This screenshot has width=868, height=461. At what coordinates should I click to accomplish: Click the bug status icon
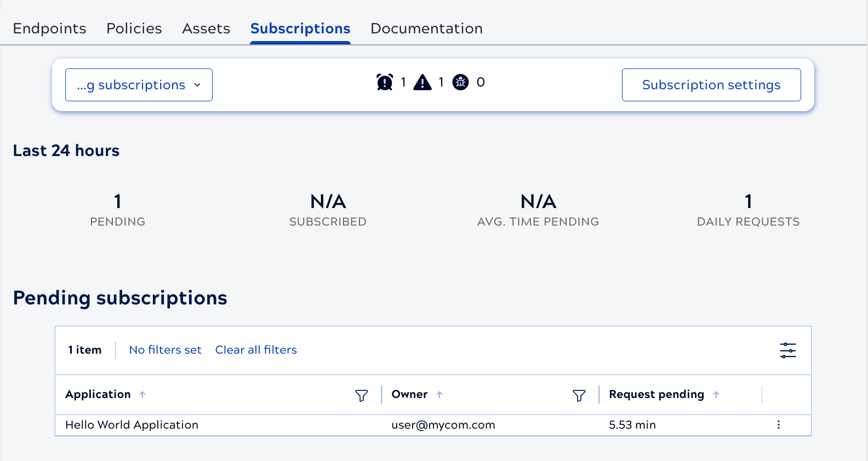tap(460, 82)
